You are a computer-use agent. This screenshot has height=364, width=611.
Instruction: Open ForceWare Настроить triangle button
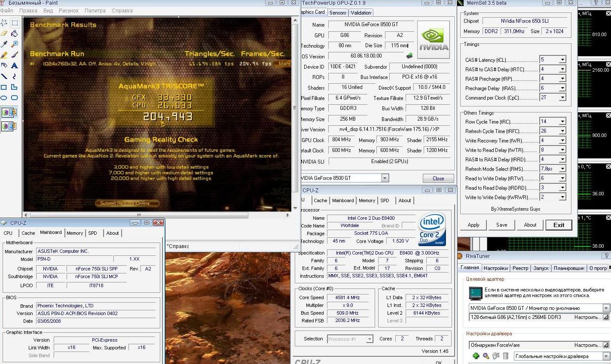tap(605, 345)
